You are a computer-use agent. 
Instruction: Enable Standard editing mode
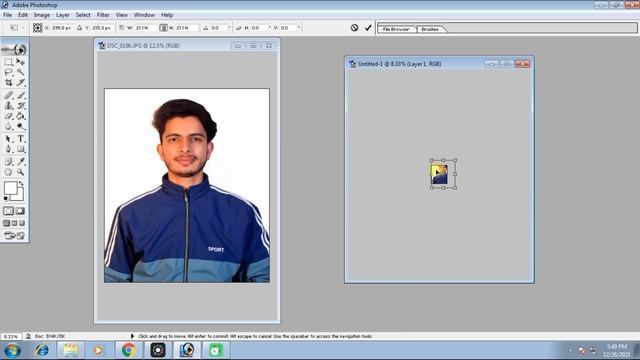pos(9,211)
